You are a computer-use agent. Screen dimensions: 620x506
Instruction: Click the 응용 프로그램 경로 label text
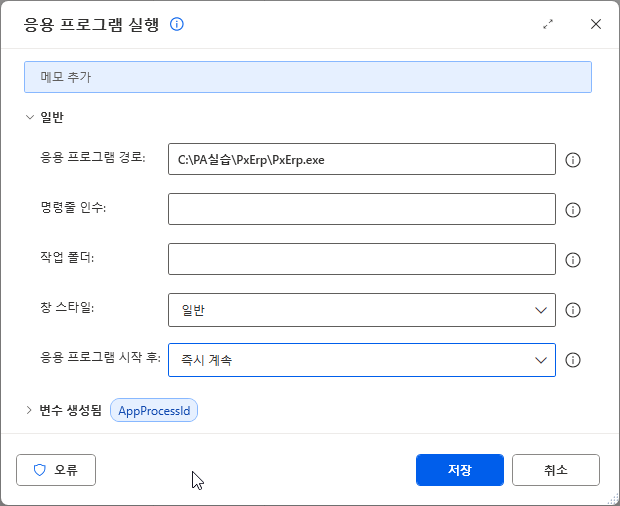[x=93, y=157]
